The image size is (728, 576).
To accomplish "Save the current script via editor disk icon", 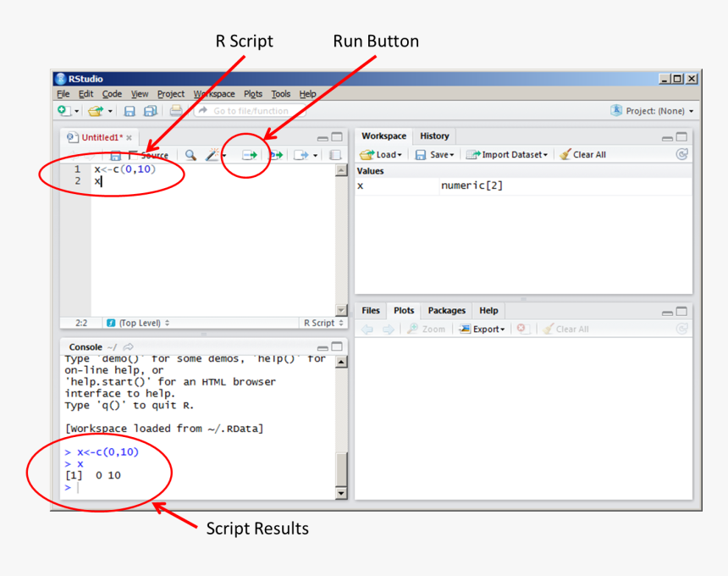I will click(115, 155).
